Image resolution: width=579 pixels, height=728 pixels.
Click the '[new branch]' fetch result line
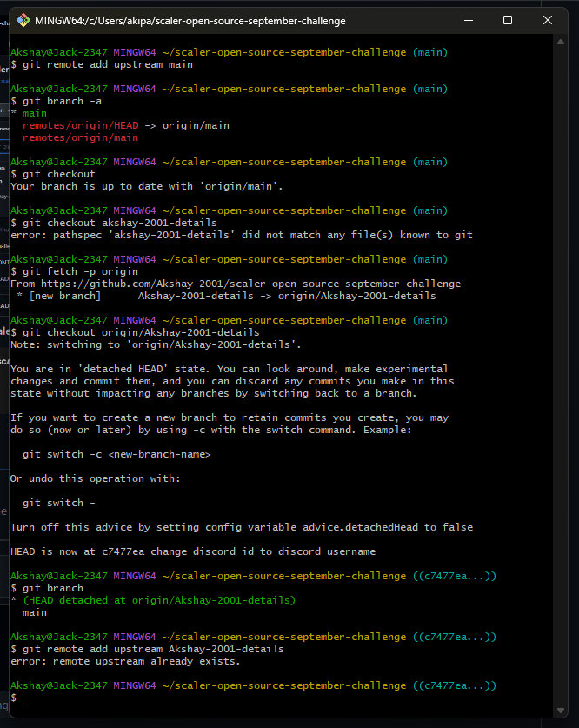point(227,296)
